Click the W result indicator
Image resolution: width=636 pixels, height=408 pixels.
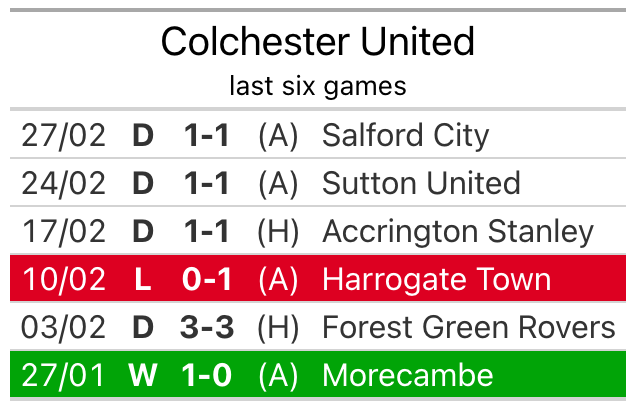tap(143, 375)
